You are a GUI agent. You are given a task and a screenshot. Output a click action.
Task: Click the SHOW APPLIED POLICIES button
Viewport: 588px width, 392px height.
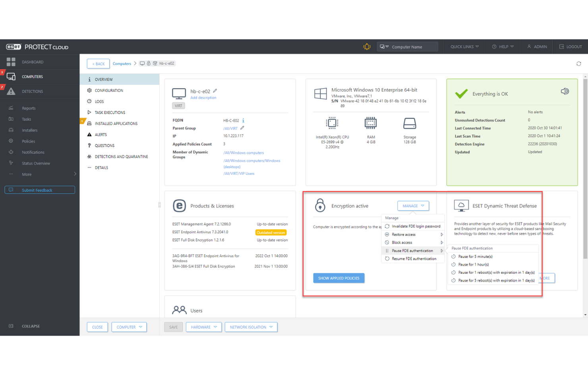tap(338, 278)
